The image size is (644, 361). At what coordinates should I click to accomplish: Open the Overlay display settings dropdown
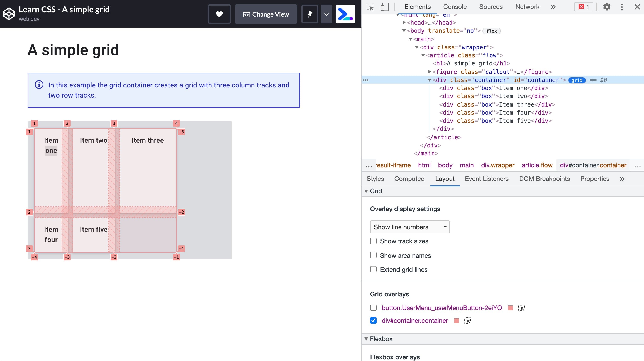tap(410, 227)
